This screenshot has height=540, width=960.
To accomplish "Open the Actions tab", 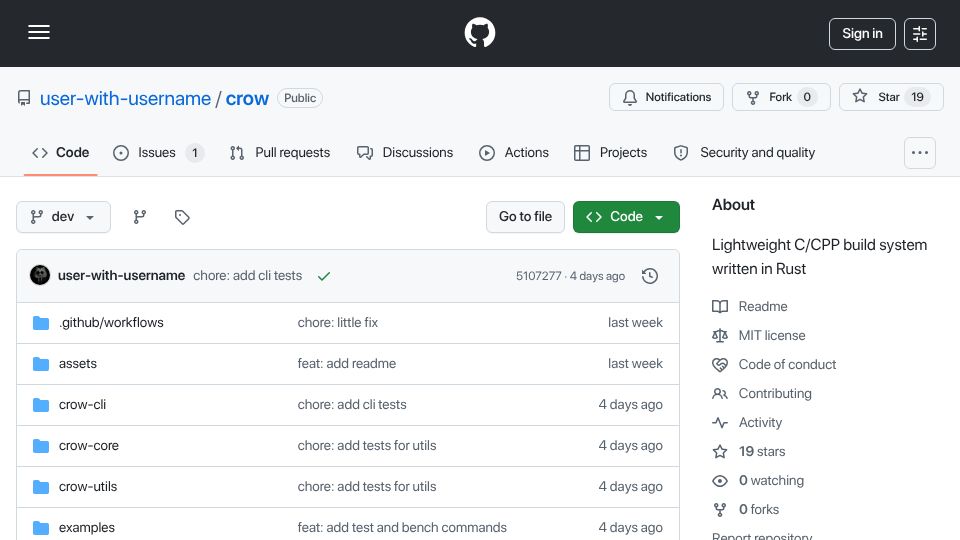I will pyautogui.click(x=514, y=152).
